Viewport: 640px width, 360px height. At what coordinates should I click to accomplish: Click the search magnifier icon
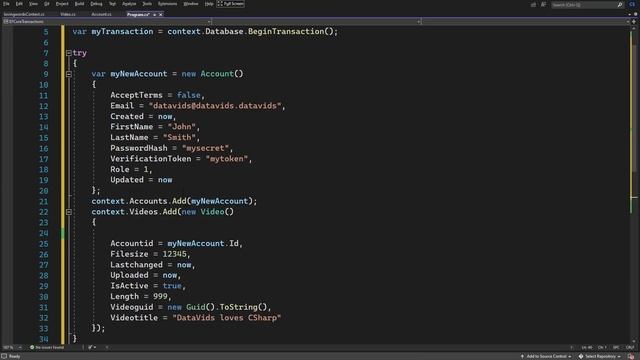coord(620,4)
